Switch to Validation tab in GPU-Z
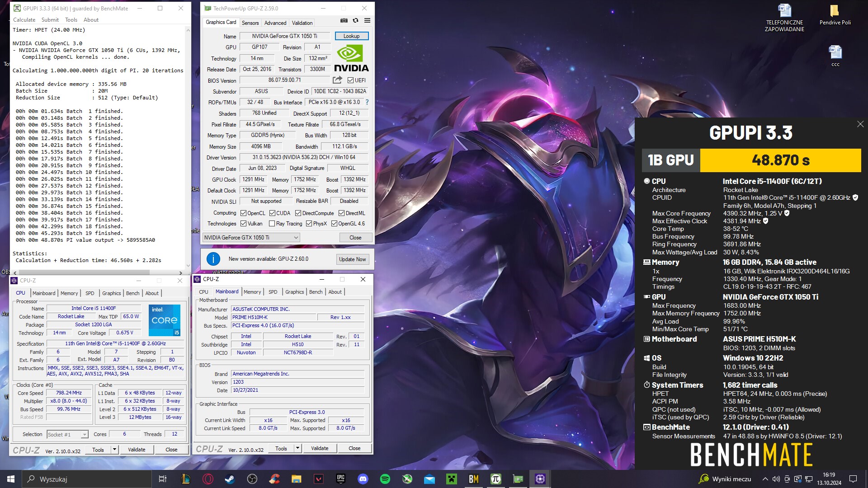Screen dimensions: 868x488 tap(302, 23)
